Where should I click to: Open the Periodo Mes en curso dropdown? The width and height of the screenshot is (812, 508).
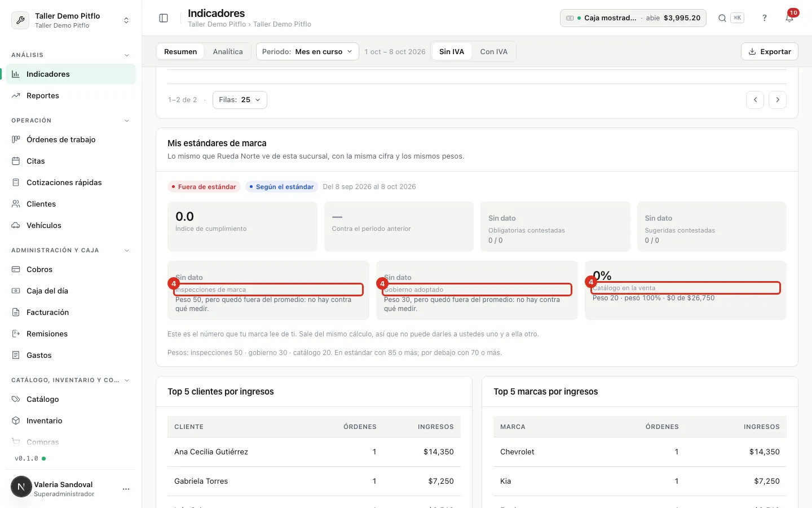point(307,51)
